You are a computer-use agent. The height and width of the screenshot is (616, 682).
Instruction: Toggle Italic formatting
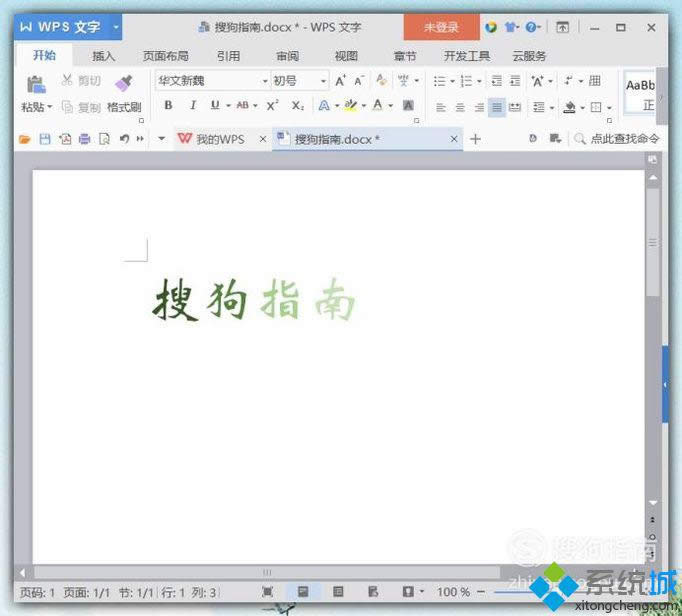[x=193, y=105]
